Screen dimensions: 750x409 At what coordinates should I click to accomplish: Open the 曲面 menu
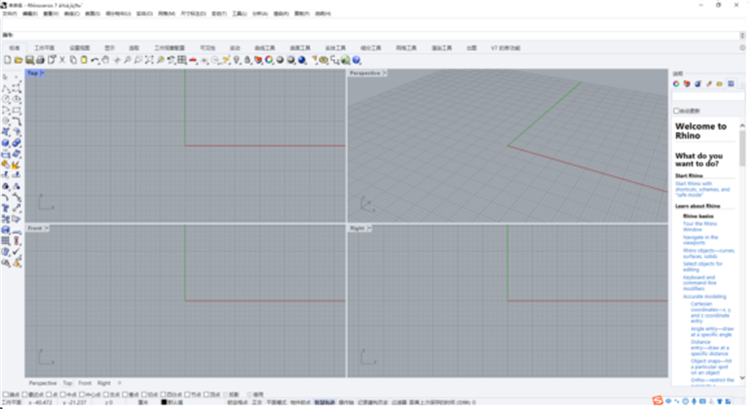coord(93,13)
